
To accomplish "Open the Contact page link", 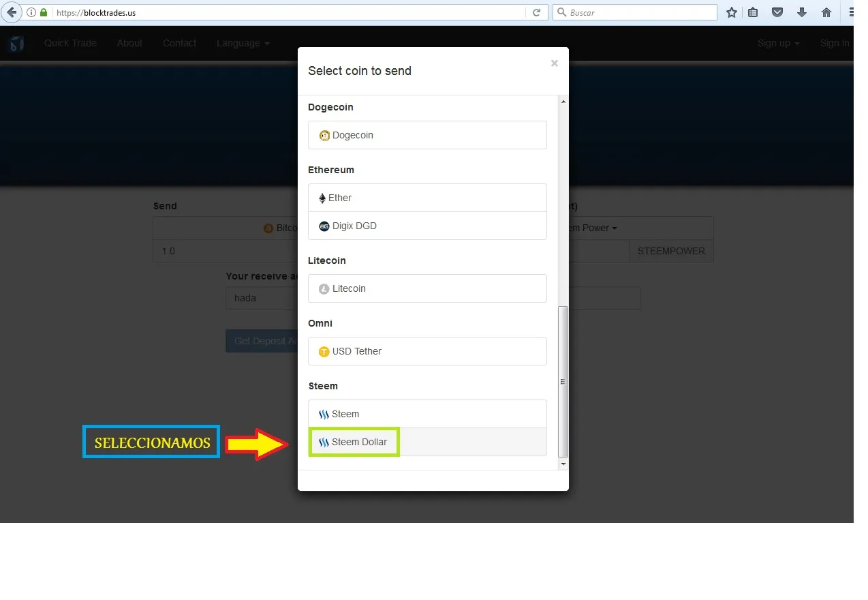I will (x=179, y=43).
